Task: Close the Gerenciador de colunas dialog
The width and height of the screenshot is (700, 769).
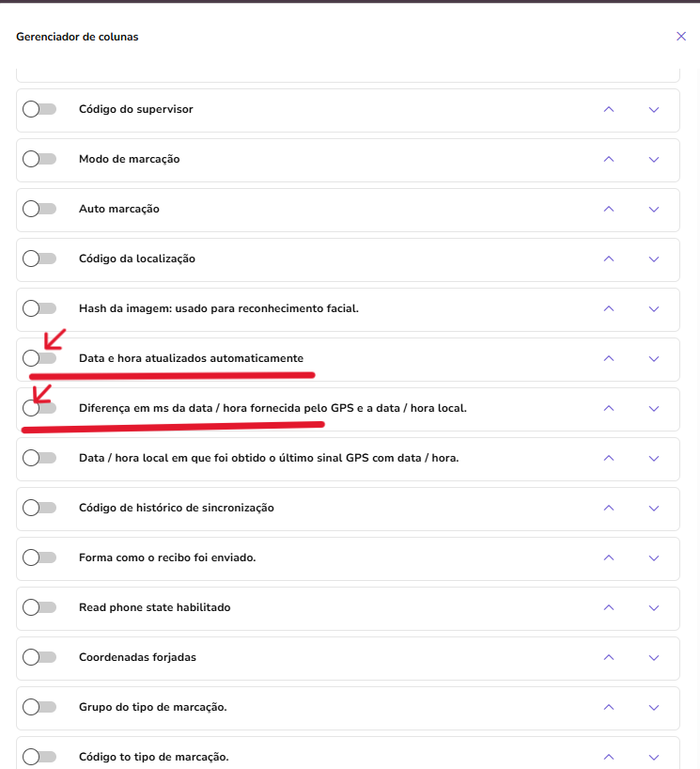Action: click(x=681, y=37)
